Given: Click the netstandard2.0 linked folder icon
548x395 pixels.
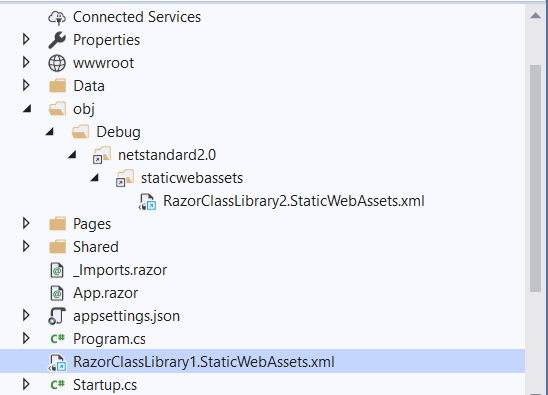Looking at the screenshot, I should tap(102, 155).
